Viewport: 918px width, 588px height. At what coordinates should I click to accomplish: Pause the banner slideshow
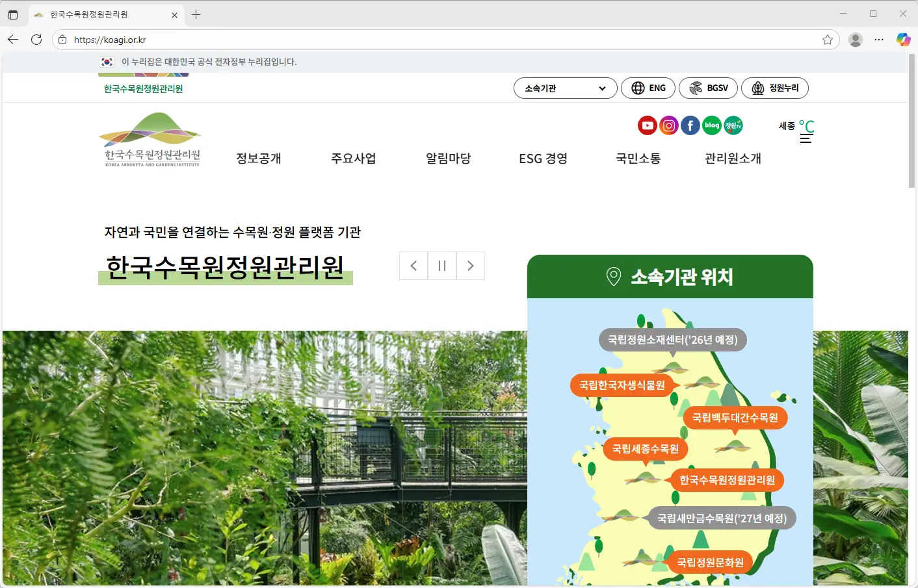[442, 266]
